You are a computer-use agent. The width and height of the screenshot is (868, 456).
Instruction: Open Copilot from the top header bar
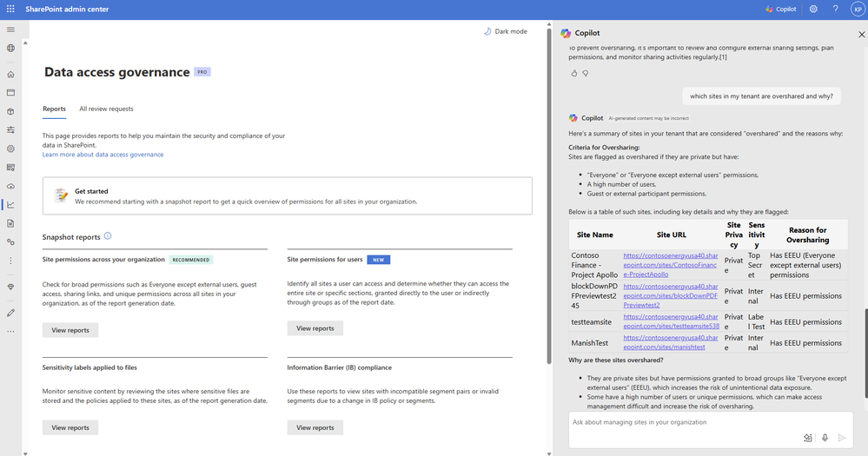[780, 9]
